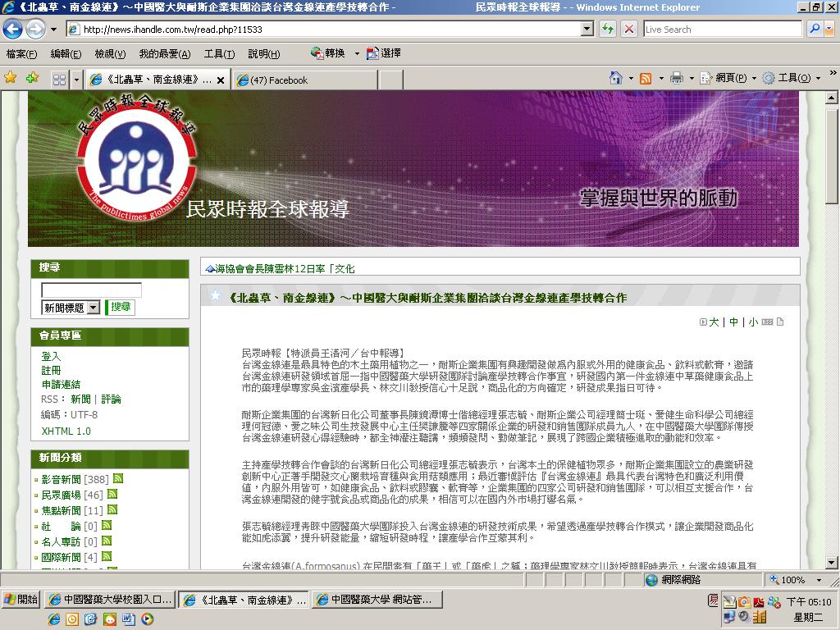This screenshot has width=840, height=630.
Task: Click the green 搜尋 search button
Action: pos(121,307)
